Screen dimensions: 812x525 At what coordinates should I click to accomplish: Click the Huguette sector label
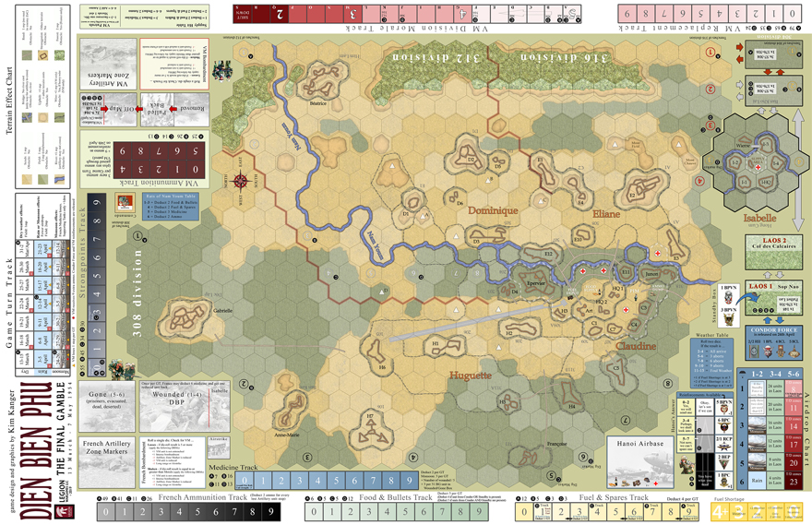(x=471, y=375)
